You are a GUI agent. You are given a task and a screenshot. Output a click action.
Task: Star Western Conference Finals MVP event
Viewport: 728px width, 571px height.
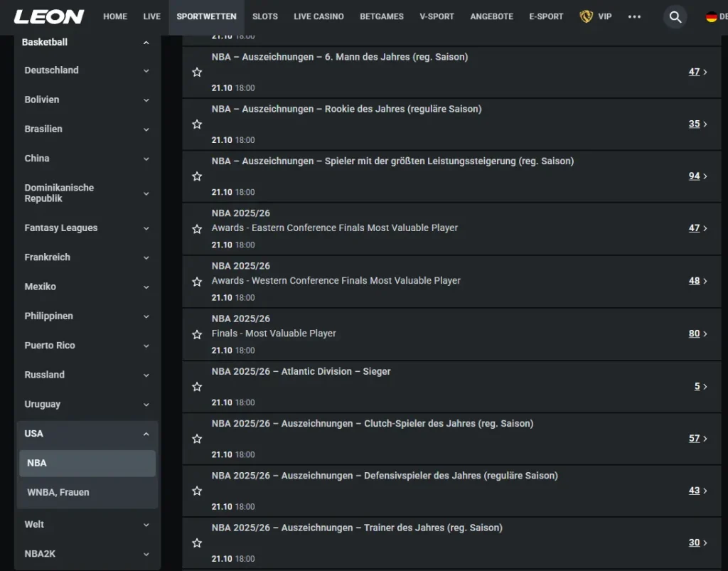tap(197, 282)
